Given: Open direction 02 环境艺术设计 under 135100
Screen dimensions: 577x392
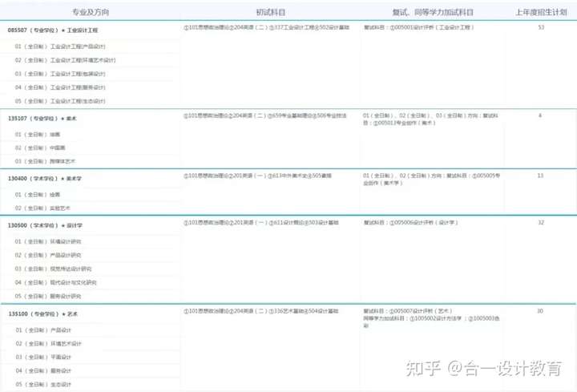Looking at the screenshot, I should tap(48, 343).
